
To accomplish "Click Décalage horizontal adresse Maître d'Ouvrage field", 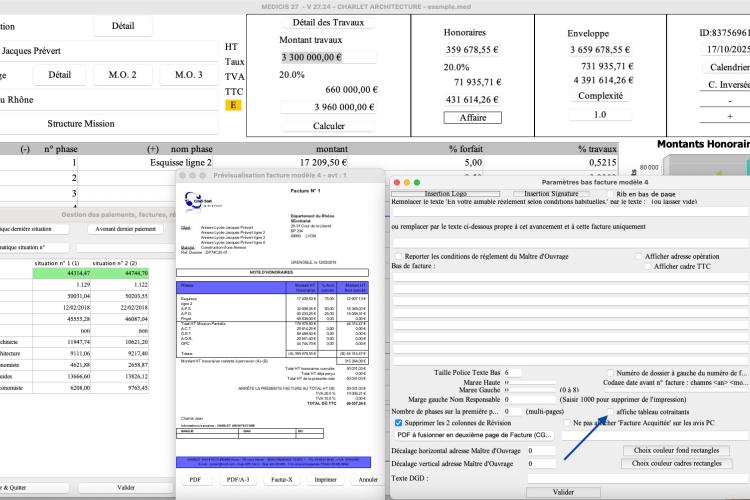I will pyautogui.click(x=541, y=451).
